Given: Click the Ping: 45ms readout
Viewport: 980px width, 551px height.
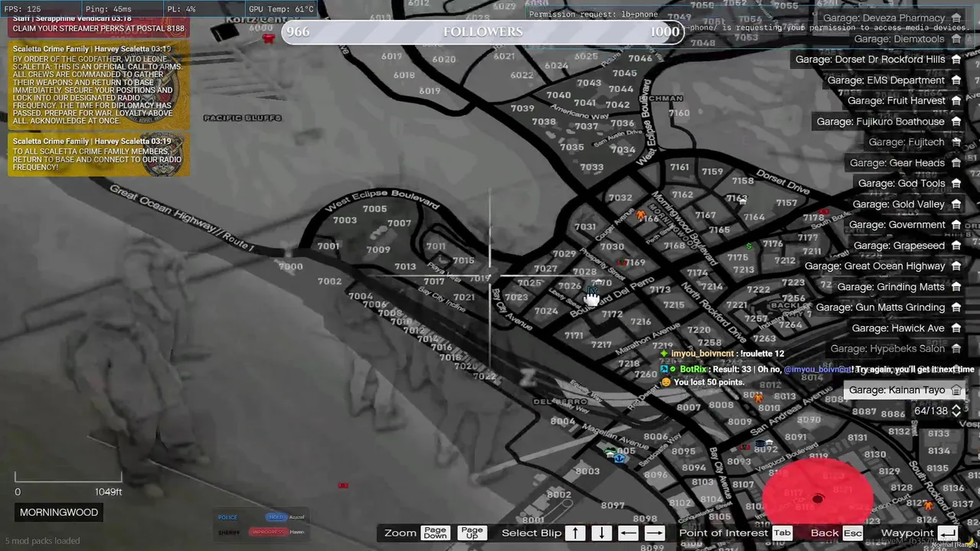Looking at the screenshot, I should (x=109, y=9).
